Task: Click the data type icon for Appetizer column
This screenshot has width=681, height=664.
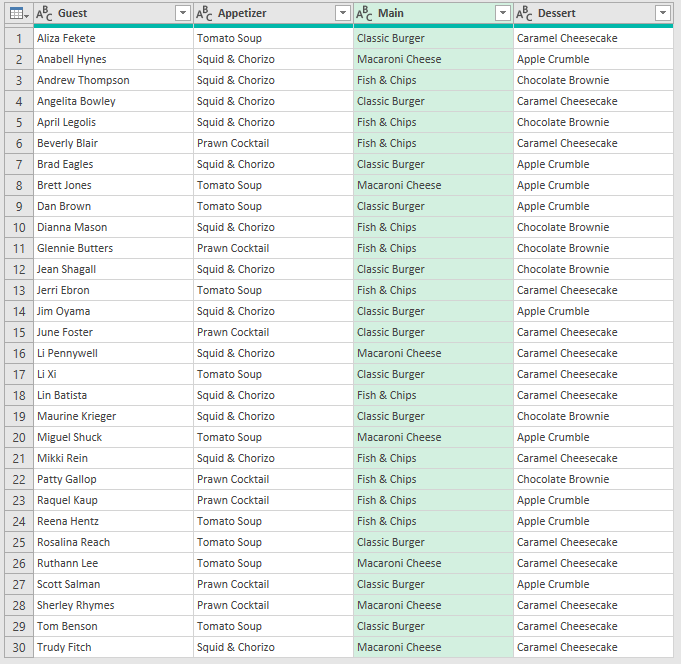Action: pos(204,13)
